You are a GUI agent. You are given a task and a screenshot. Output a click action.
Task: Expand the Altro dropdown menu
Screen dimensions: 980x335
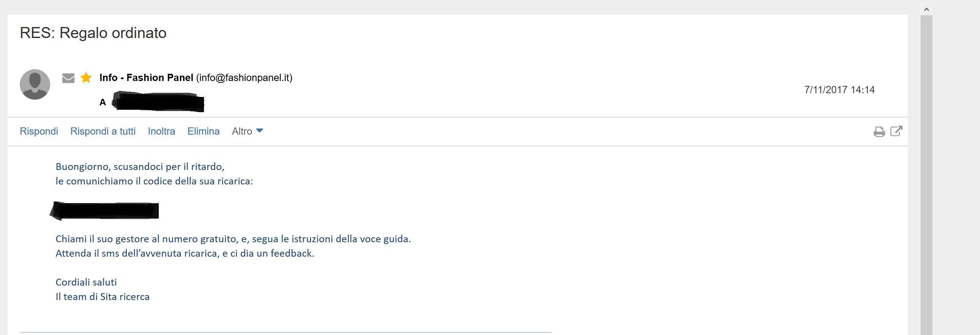pos(247,131)
